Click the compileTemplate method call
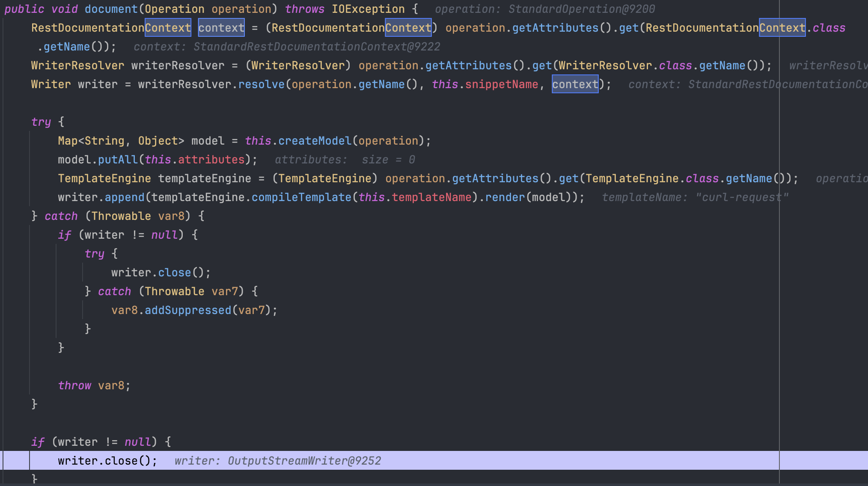 tap(301, 197)
